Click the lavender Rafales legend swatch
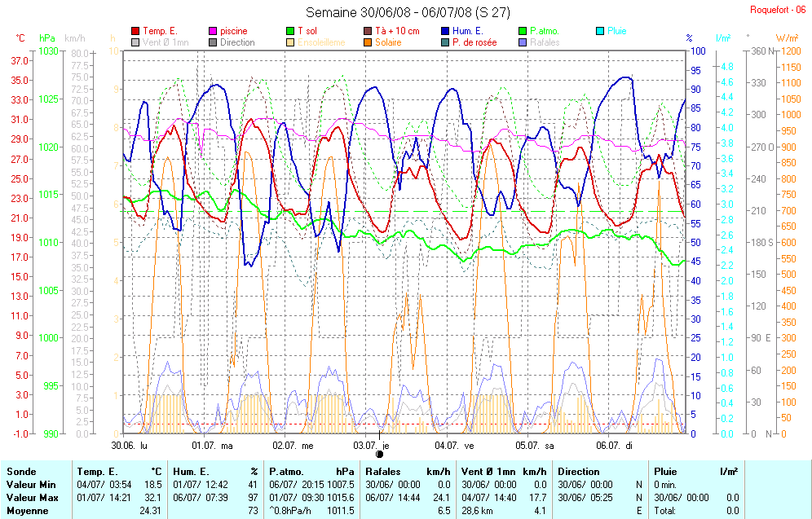 [523, 42]
